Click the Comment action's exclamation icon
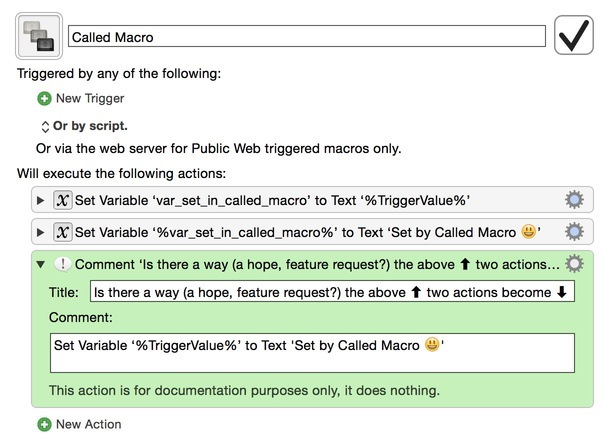 point(63,264)
